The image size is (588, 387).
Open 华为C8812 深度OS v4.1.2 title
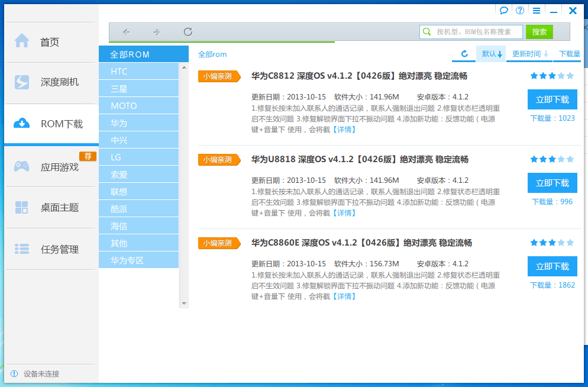(x=359, y=76)
